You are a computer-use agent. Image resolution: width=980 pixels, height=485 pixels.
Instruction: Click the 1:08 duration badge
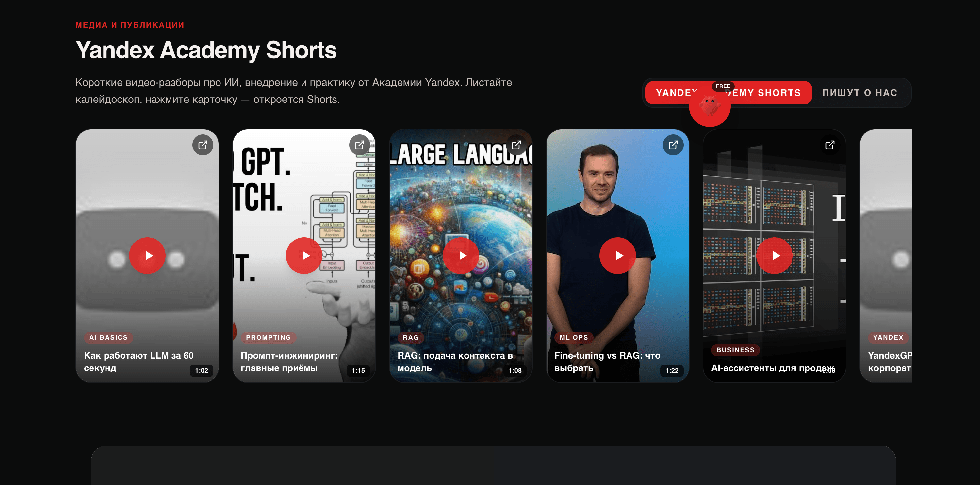tap(515, 370)
